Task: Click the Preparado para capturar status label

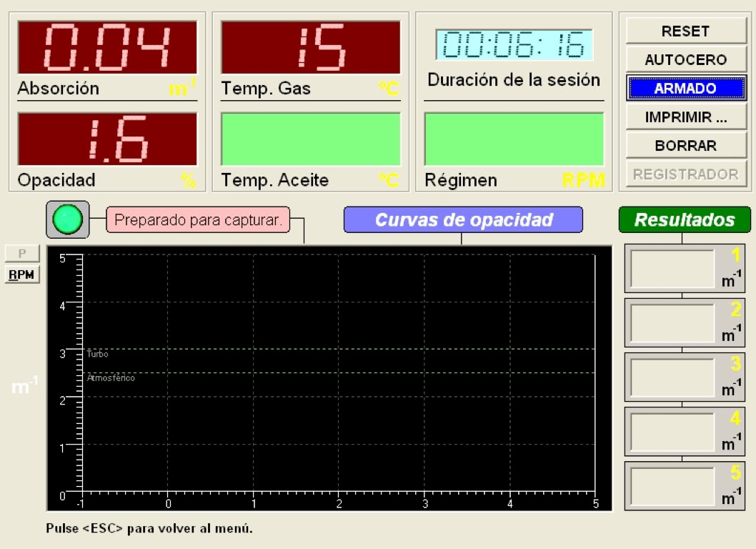Action: 202,219
